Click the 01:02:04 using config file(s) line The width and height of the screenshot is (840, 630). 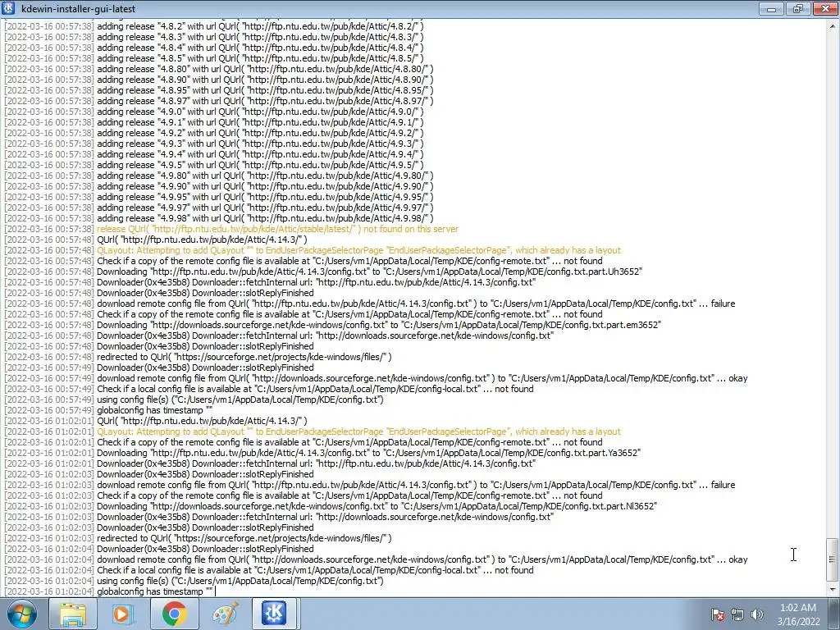(194, 581)
